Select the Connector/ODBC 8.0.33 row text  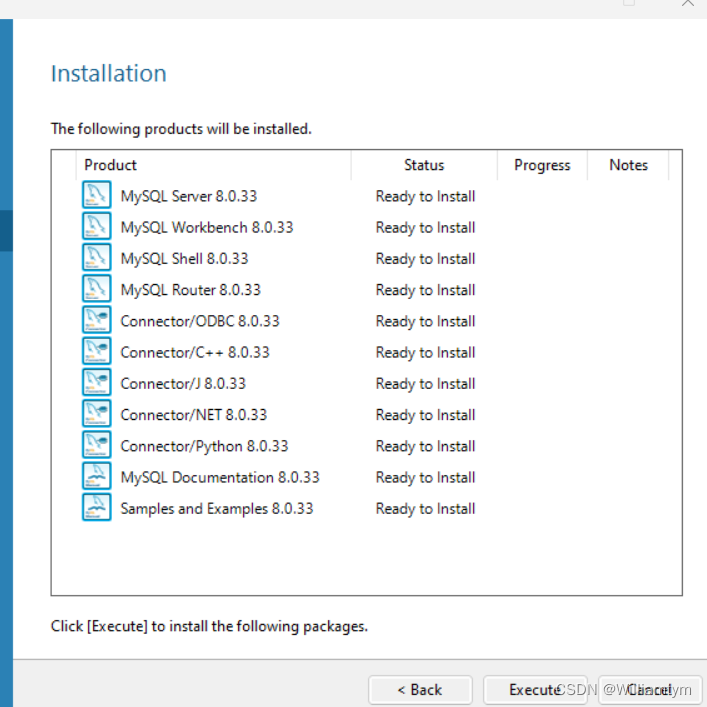[x=200, y=321]
